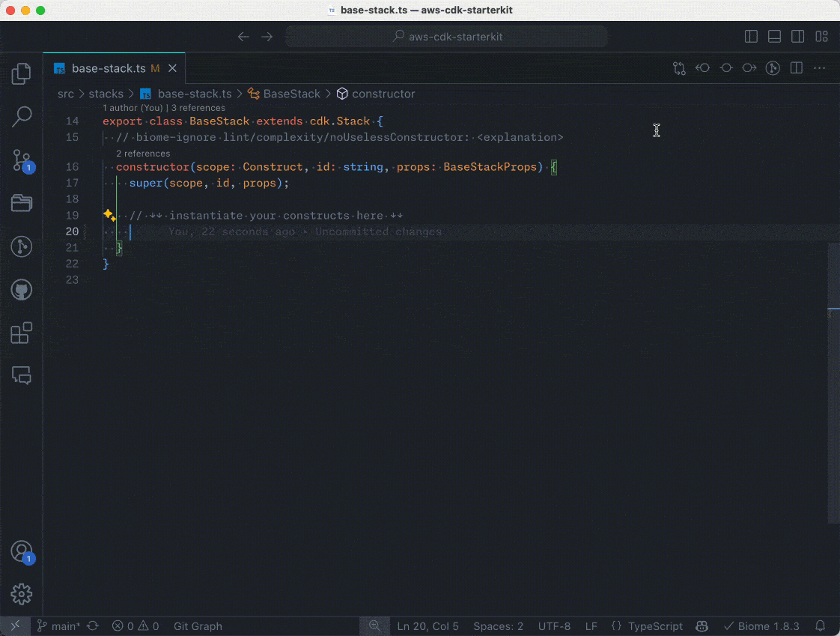Viewport: 840px width, 636px height.
Task: Open the Explorer view in activity bar
Action: [22, 73]
